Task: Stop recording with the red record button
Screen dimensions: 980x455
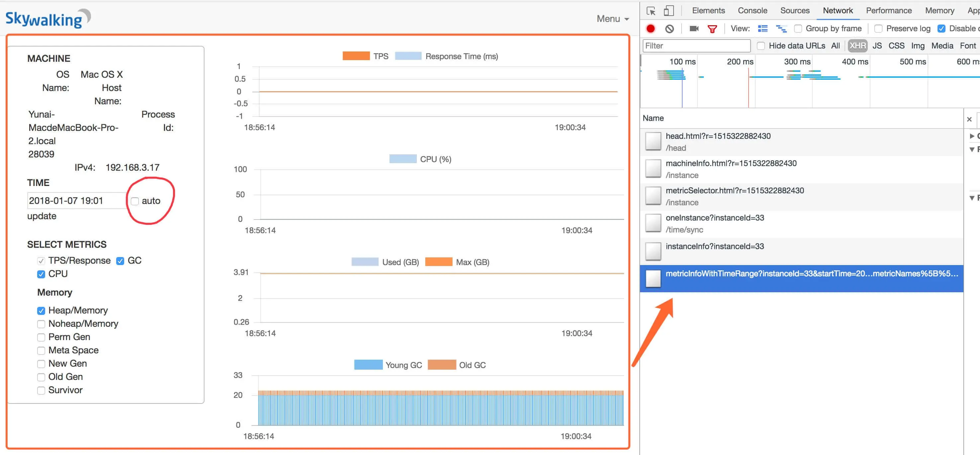Action: click(651, 29)
